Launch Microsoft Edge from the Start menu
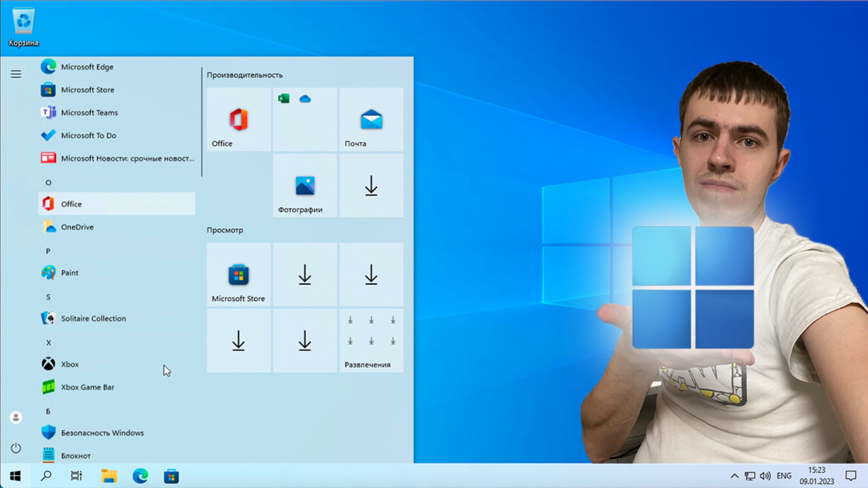The image size is (868, 488). pos(87,67)
